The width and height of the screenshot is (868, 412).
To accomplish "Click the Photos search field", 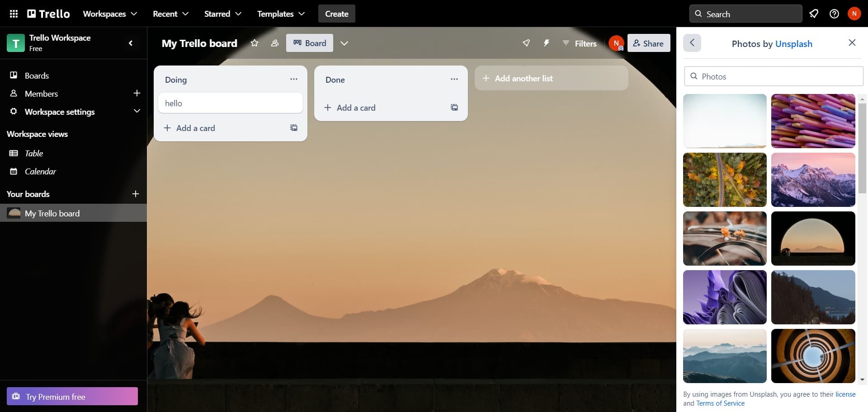I will tap(773, 76).
